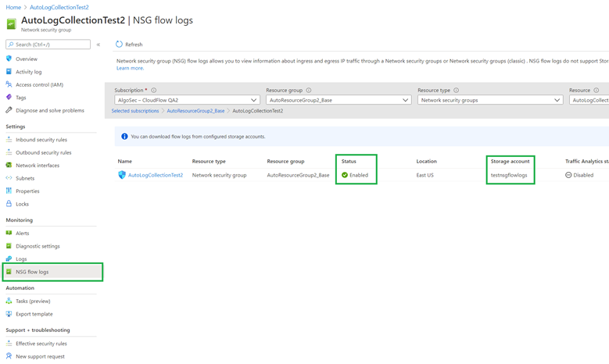The image size is (609, 364).
Task: Follow the Learn more link
Action: (x=130, y=68)
